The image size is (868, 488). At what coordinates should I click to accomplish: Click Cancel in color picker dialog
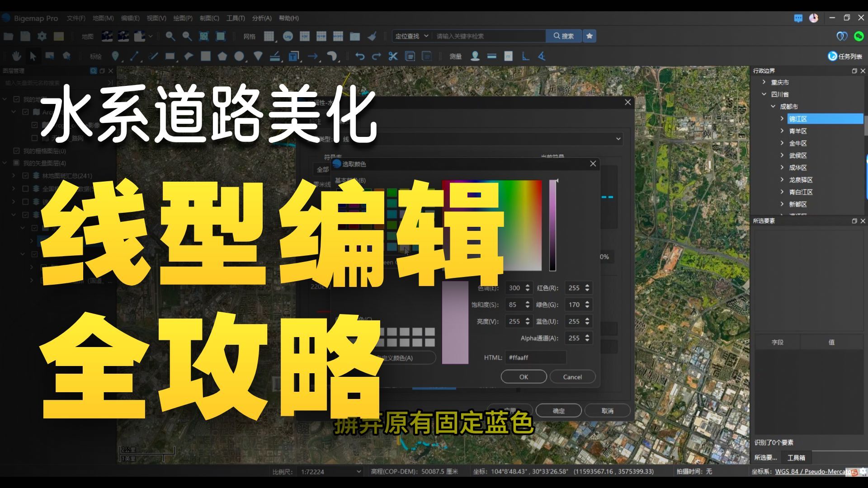click(572, 377)
